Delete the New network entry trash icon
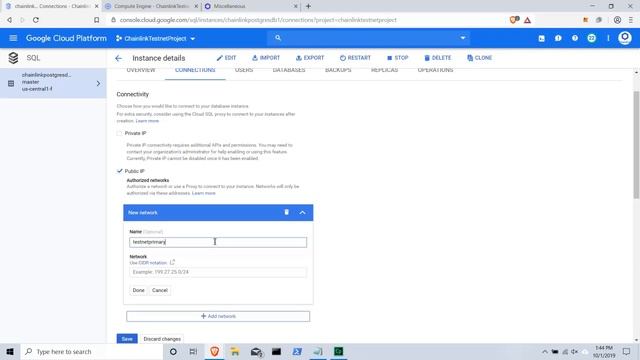Viewport: 640px width, 360px height. click(x=287, y=212)
